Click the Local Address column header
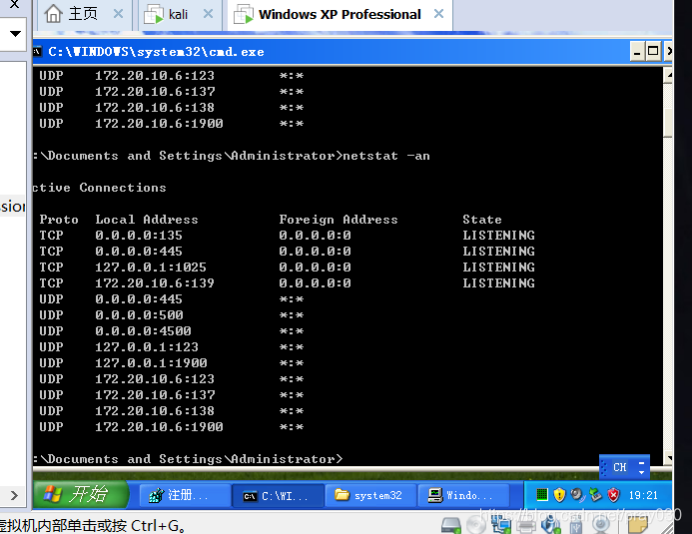692x534 pixels. pyautogui.click(x=147, y=219)
